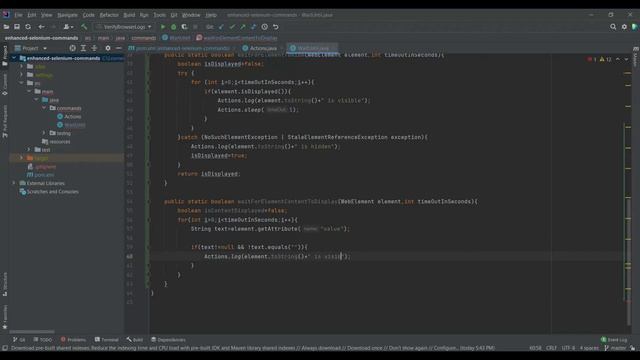Click the Save All toolbar icon

click(17, 27)
